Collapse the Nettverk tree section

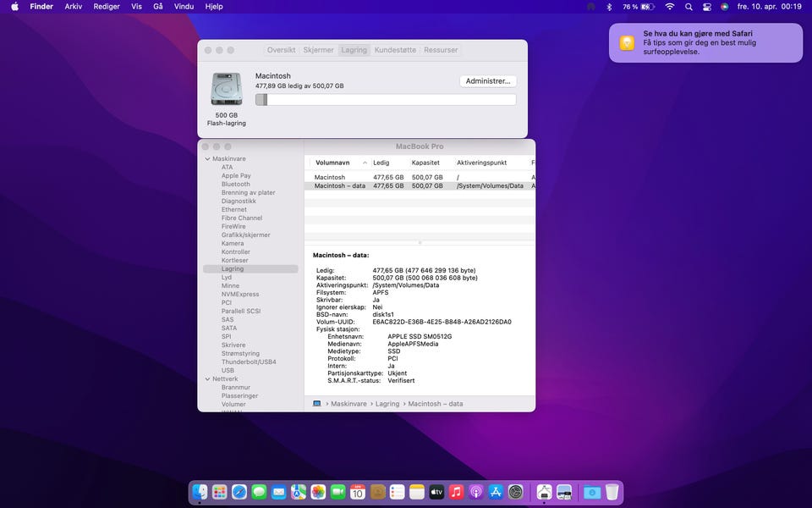coord(208,379)
